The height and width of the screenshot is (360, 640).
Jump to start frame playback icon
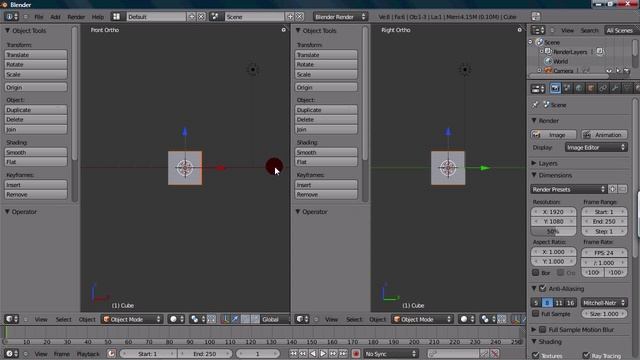[x=293, y=353]
